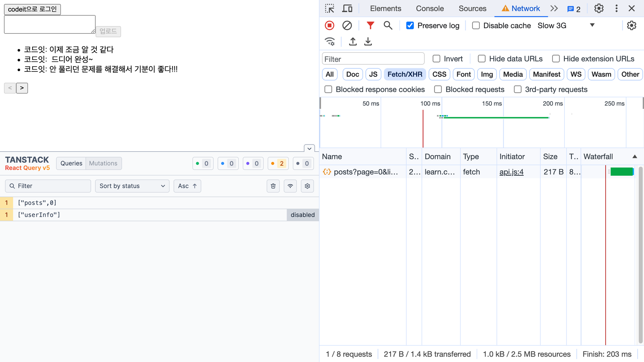This screenshot has height=362, width=644.
Task: Focus the post content textarea
Action: pos(50,24)
